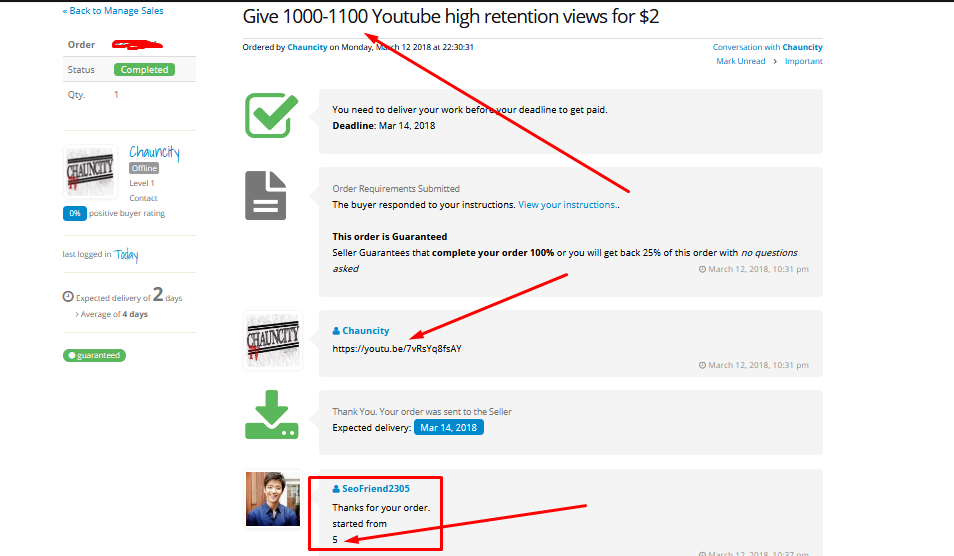The width and height of the screenshot is (954, 556).
Task: Click the Average of 4 days text
Action: tap(114, 314)
